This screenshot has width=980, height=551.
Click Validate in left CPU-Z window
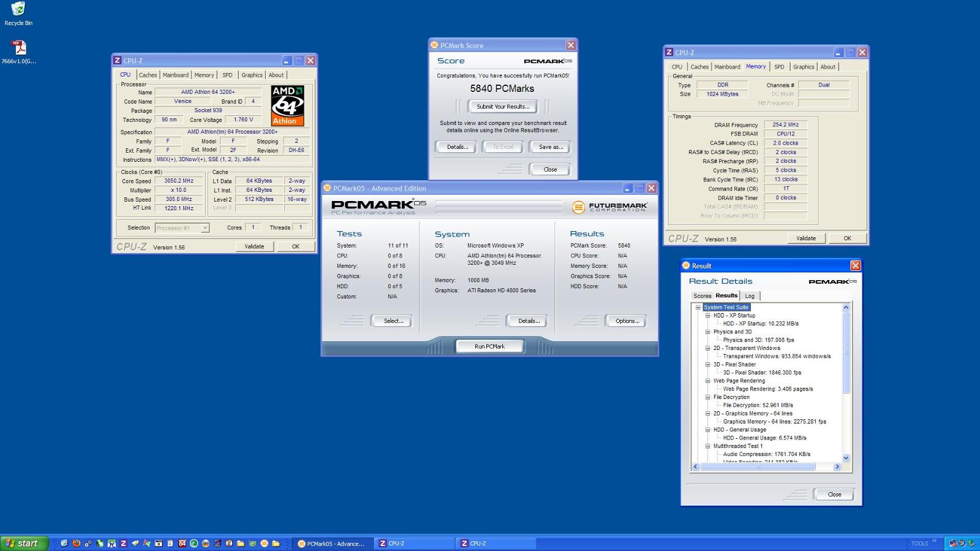(254, 246)
